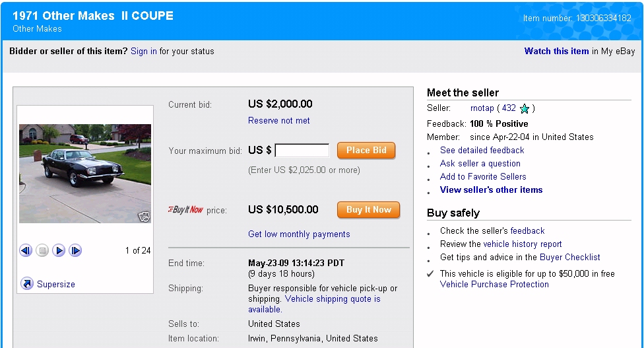Screen dimensions: 644x348
Task: Click Watch this item link
Action: pos(556,51)
